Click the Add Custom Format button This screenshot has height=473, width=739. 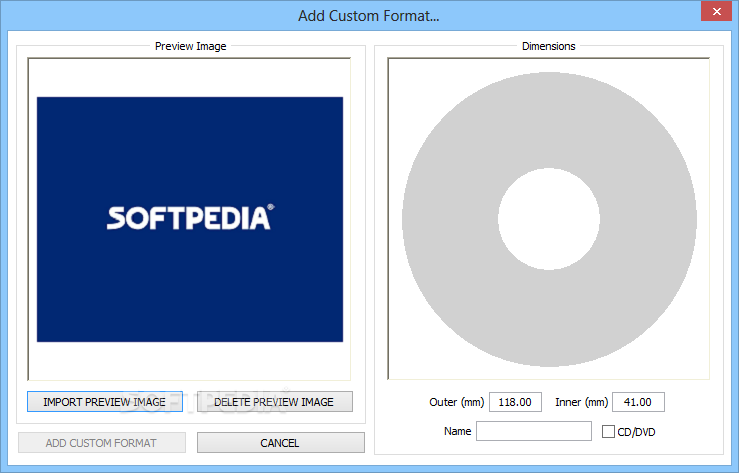(102, 443)
